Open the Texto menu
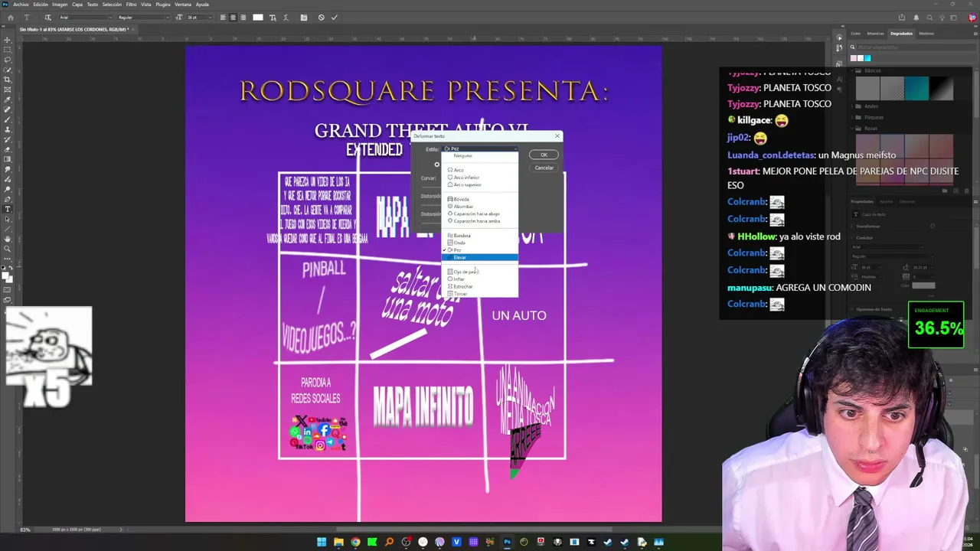Viewport: 980px width, 551px height. pos(94,5)
